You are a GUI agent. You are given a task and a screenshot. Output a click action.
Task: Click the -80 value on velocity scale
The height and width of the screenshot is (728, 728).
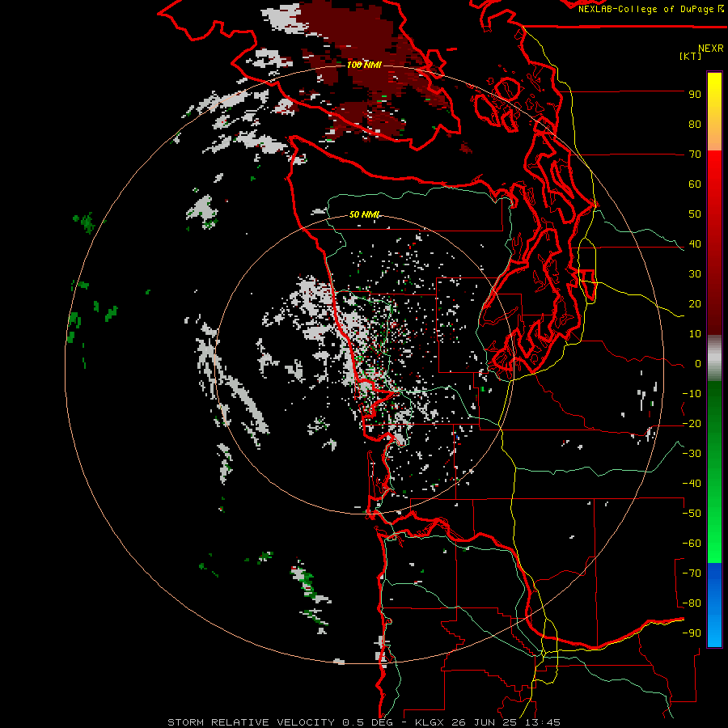692,603
